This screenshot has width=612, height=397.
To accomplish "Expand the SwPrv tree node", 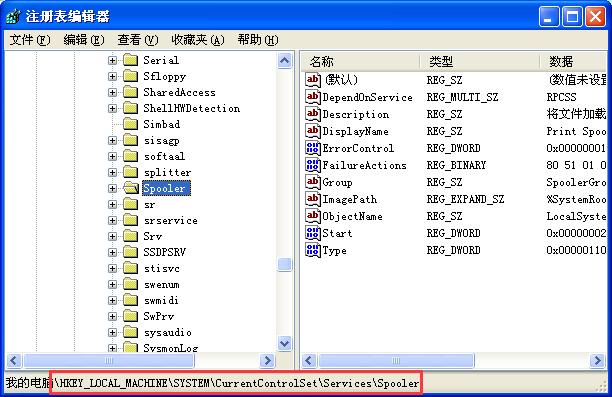I will [x=112, y=316].
